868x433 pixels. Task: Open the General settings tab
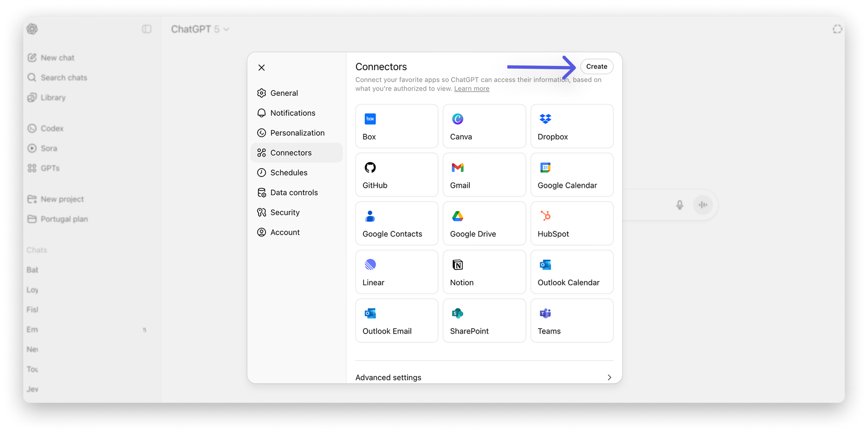pos(297,93)
